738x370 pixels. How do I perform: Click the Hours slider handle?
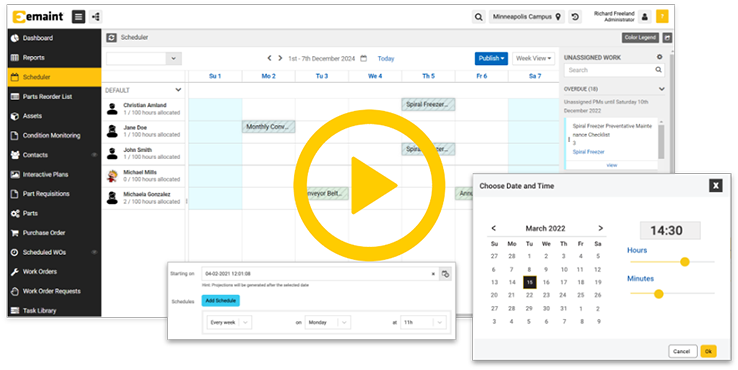tap(685, 262)
